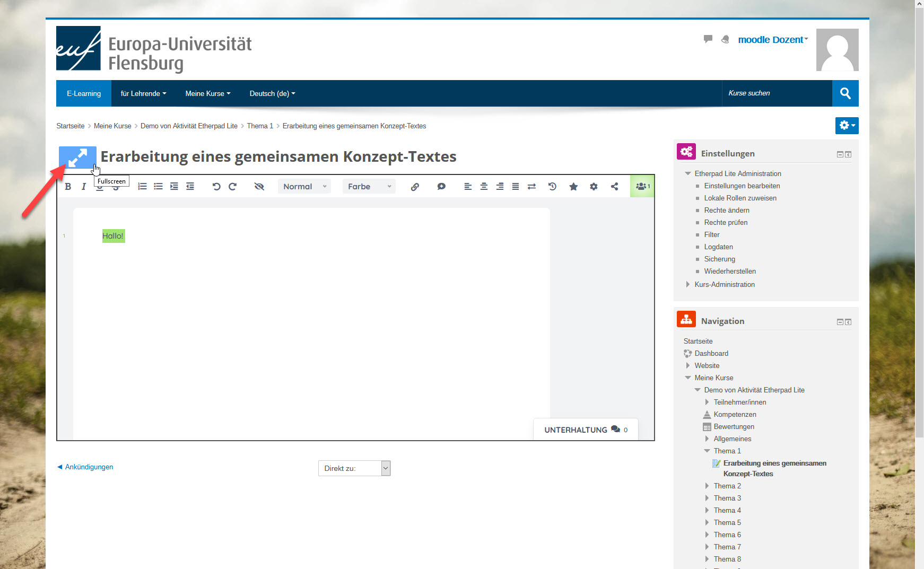Open the pad settings gear
This screenshot has width=924, height=569.
[594, 187]
